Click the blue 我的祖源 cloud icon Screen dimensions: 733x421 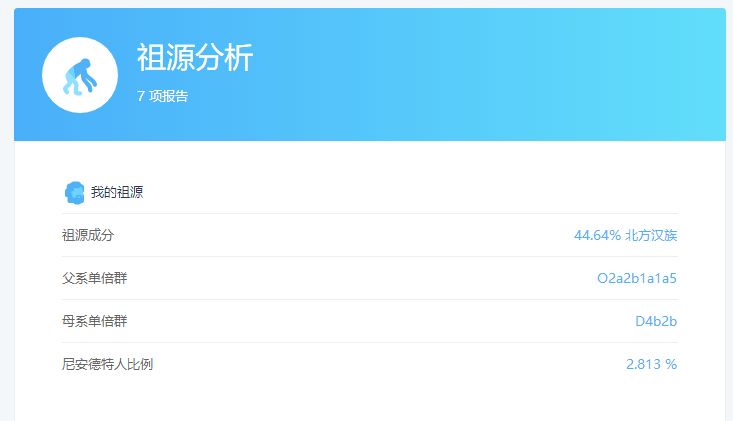click(74, 192)
